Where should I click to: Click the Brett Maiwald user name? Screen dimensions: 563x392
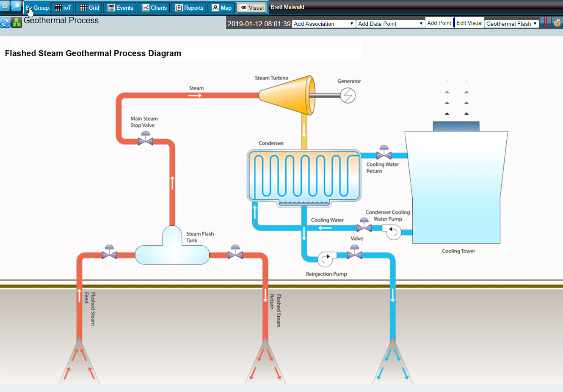coord(287,7)
